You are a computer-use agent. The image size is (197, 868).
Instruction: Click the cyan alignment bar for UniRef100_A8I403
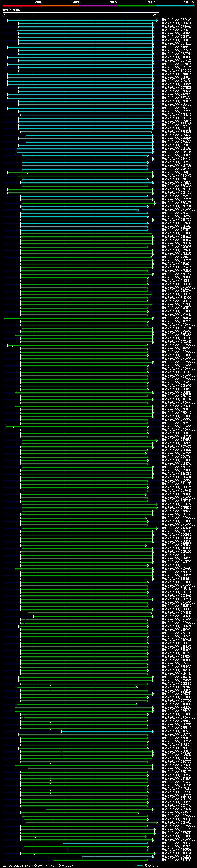(x=82, y=20)
